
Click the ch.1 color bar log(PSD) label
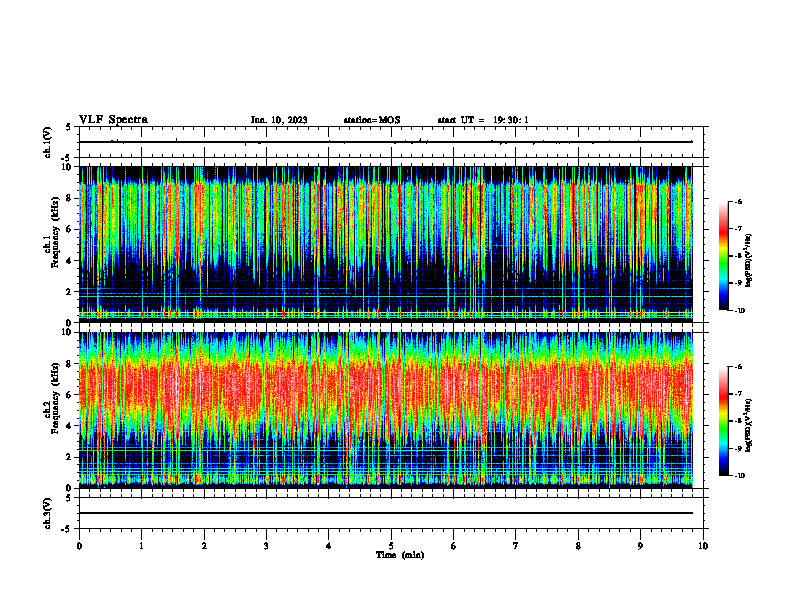(x=749, y=261)
